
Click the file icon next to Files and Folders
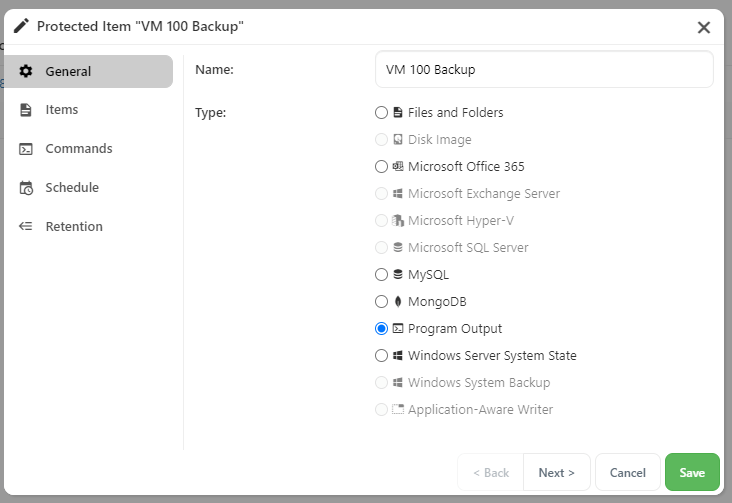click(x=398, y=113)
